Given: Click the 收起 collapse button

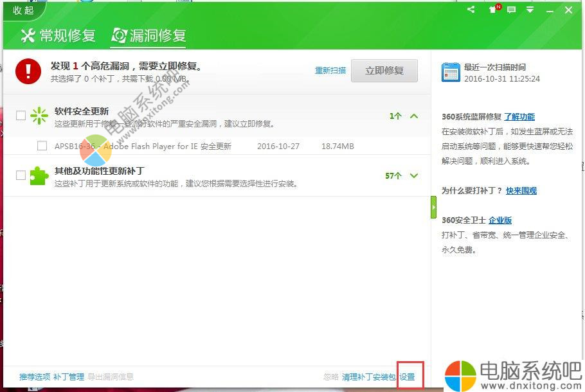Looking at the screenshot, I should [x=23, y=10].
